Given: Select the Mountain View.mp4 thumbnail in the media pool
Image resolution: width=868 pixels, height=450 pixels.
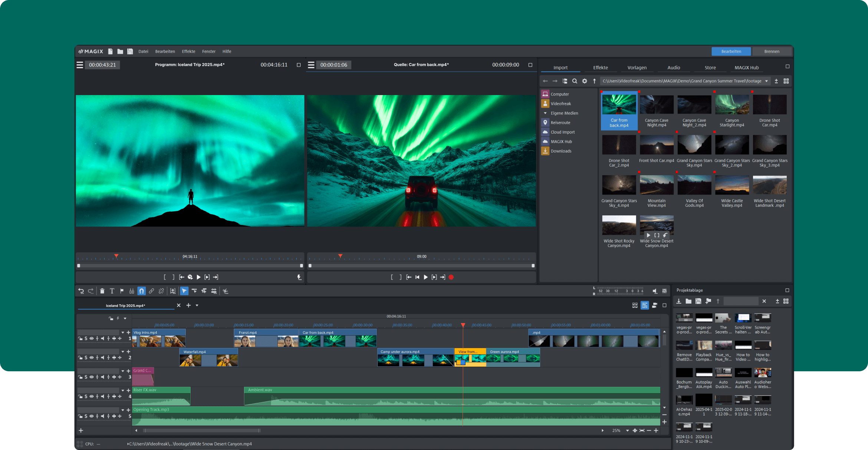Looking at the screenshot, I should 657,185.
